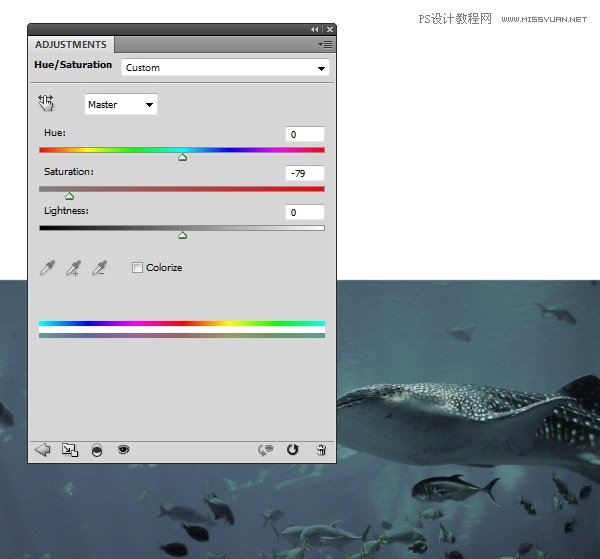Select the on-image targeted adjustment tool
This screenshot has width=600, height=559.
[46, 102]
